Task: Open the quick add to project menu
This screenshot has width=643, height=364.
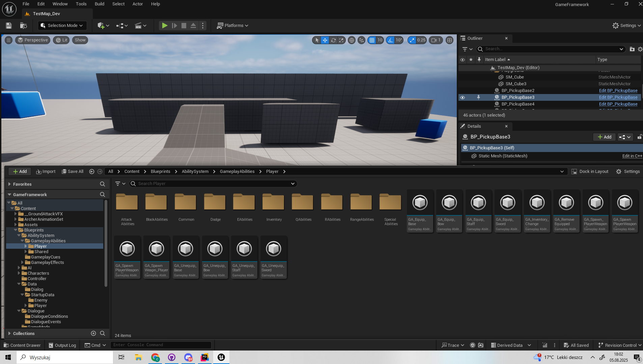Action: 103,26
